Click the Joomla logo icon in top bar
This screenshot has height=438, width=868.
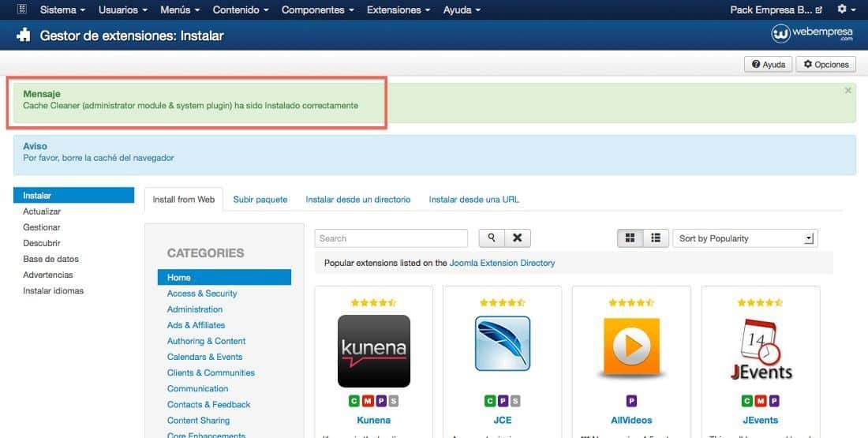[x=21, y=9]
